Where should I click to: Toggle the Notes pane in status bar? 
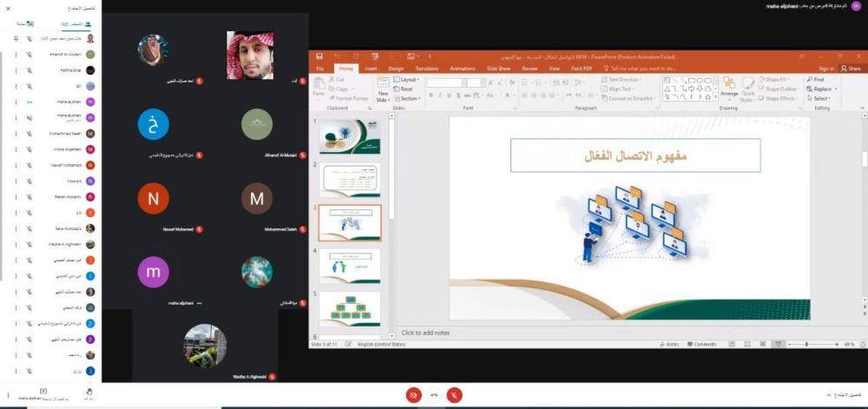pyautogui.click(x=668, y=344)
